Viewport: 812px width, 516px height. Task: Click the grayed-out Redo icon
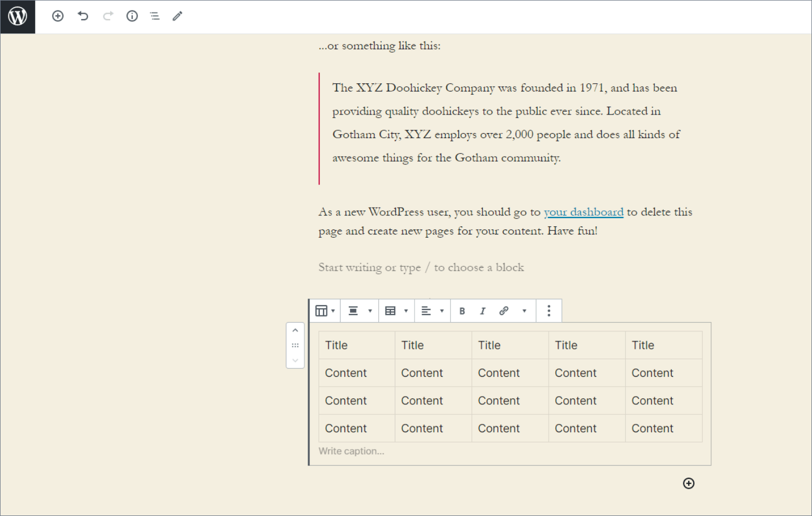click(x=108, y=16)
